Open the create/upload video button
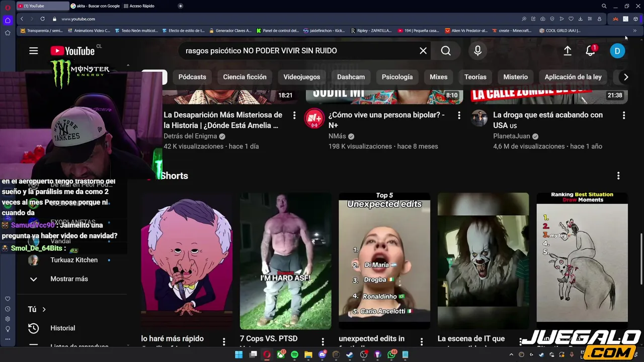Screen dimensions: 644x362 [567, 51]
